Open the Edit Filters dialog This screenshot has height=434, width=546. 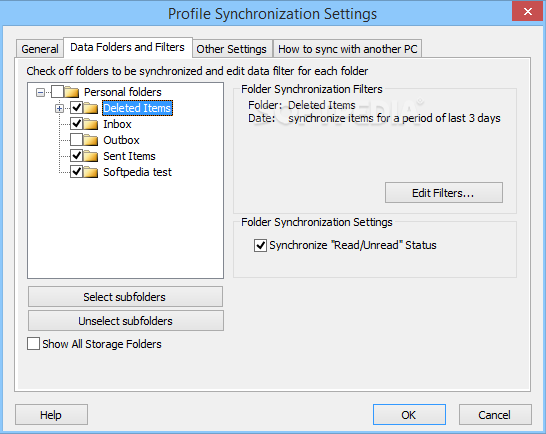pos(444,193)
